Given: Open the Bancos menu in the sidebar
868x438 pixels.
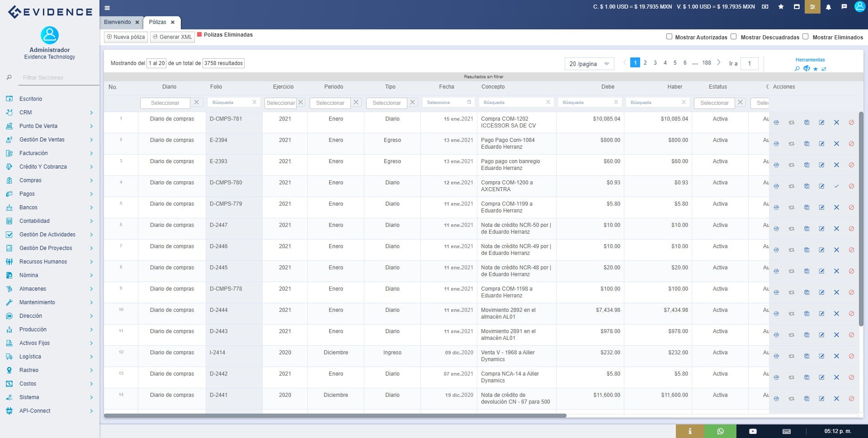Looking at the screenshot, I should pyautogui.click(x=28, y=207).
